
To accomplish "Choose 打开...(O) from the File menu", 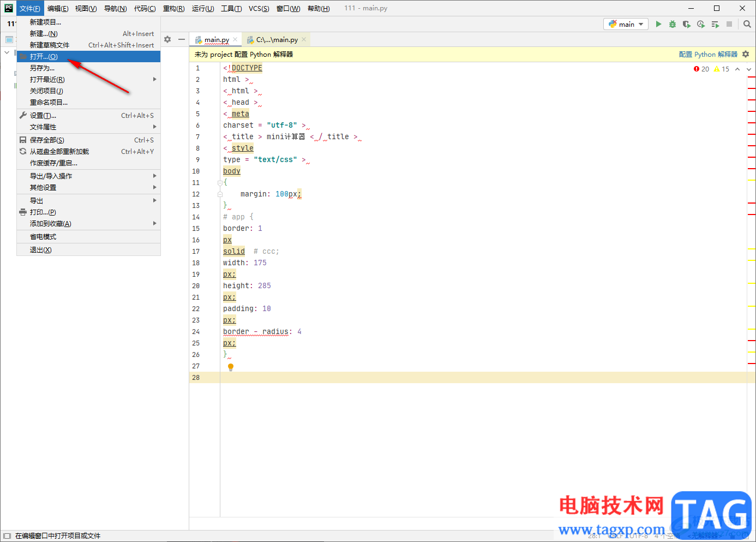I will (x=44, y=57).
